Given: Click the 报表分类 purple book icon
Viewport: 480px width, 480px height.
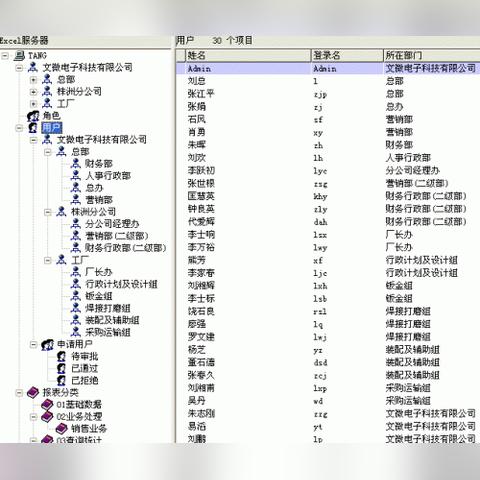Looking at the screenshot, I should pos(33,392).
